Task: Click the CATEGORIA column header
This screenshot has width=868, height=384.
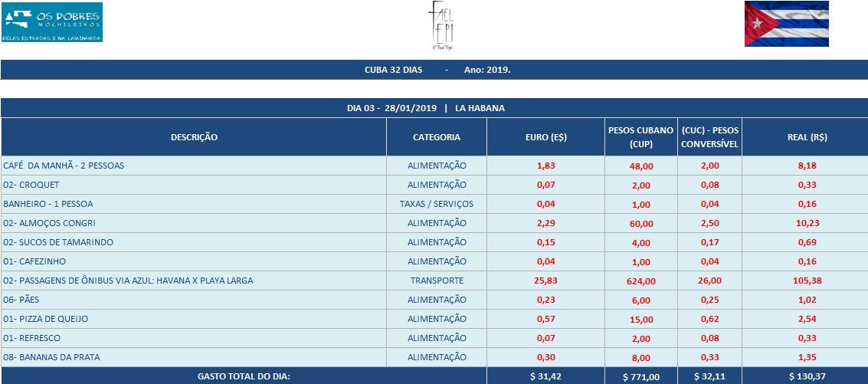Action: coord(437,137)
